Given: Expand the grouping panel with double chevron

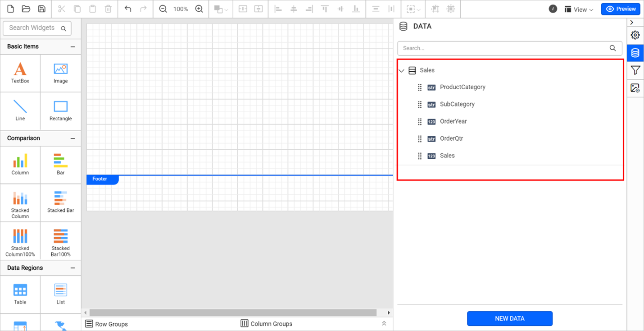Looking at the screenshot, I should 384,324.
